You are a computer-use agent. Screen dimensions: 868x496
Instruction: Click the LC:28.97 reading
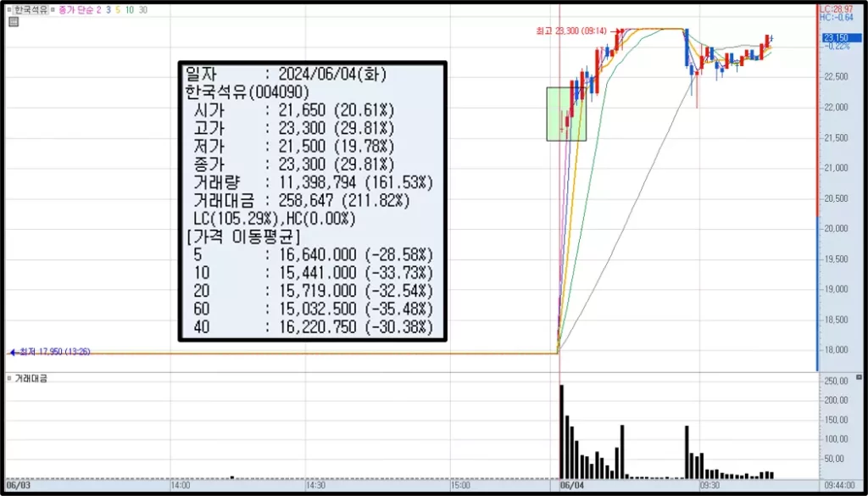836,10
